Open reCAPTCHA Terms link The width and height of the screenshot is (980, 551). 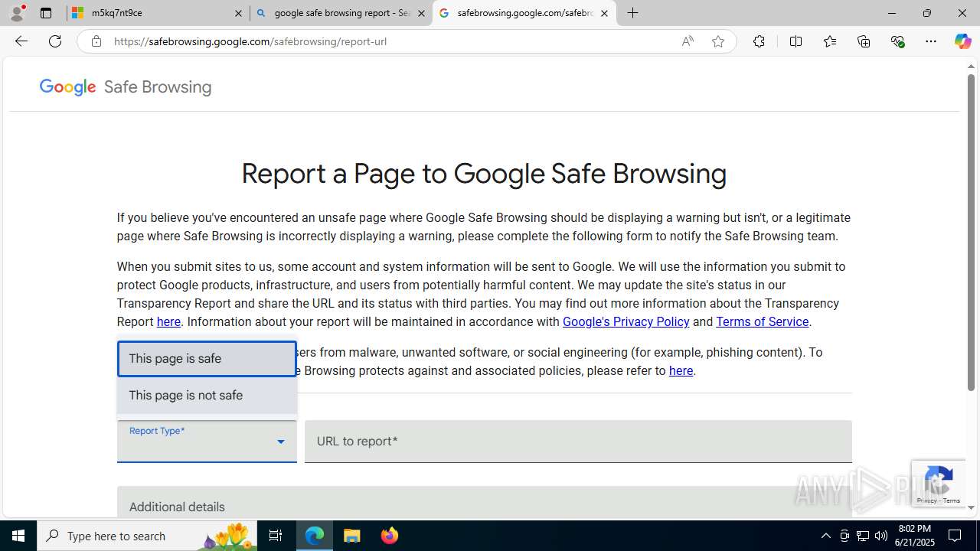pyautogui.click(x=952, y=500)
